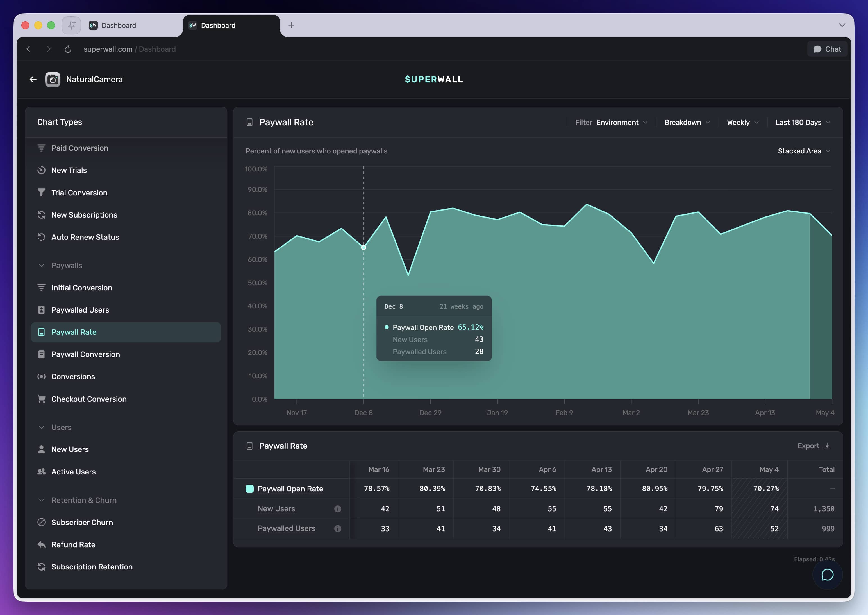Image resolution: width=868 pixels, height=615 pixels.
Task: Click the Auto Renew Status icon
Action: pyautogui.click(x=41, y=237)
